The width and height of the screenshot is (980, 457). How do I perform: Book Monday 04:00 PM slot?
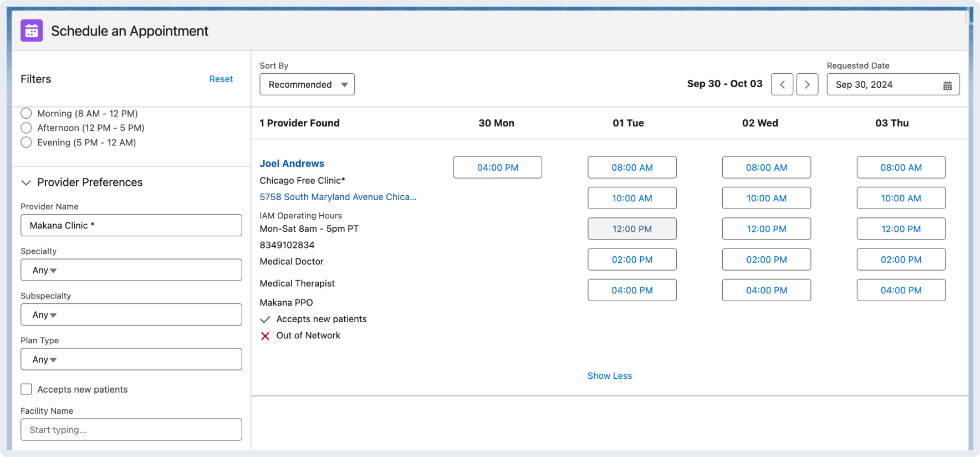click(x=498, y=167)
